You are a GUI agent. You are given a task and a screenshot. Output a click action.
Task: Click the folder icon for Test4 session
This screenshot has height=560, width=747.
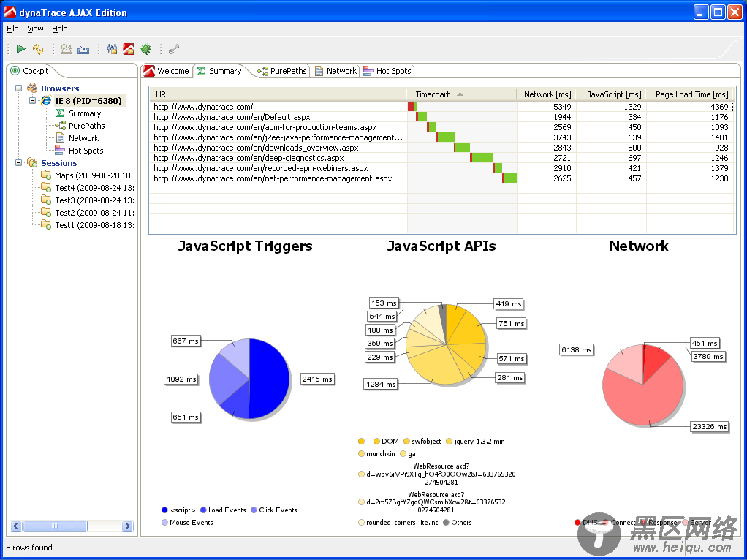[x=46, y=188]
